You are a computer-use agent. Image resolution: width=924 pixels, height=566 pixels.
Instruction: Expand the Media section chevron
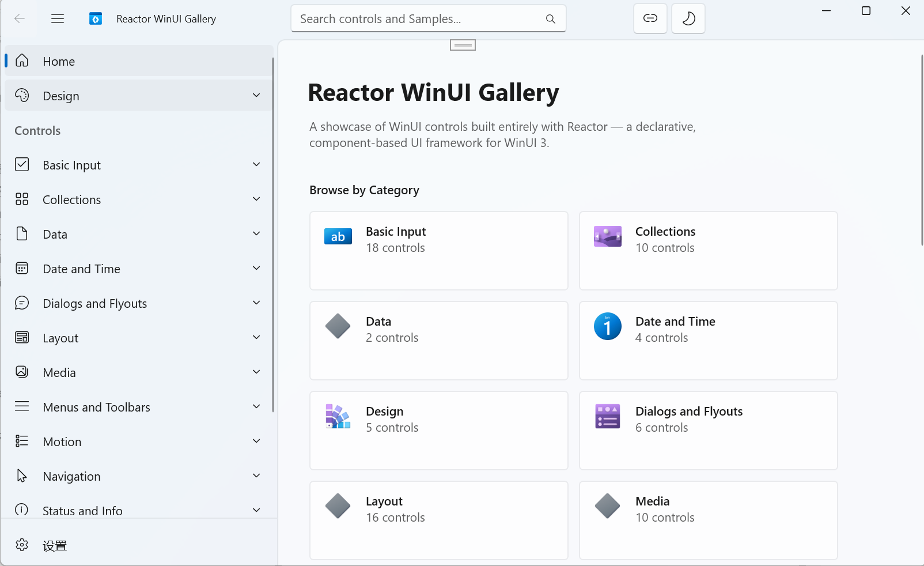click(256, 372)
